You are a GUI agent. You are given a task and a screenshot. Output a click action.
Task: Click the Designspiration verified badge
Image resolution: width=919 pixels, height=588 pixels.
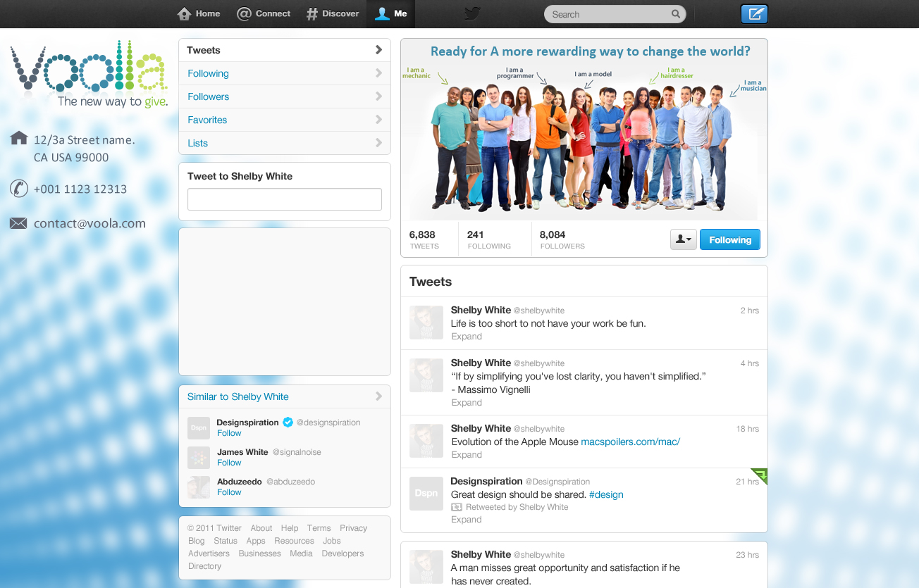[288, 423]
